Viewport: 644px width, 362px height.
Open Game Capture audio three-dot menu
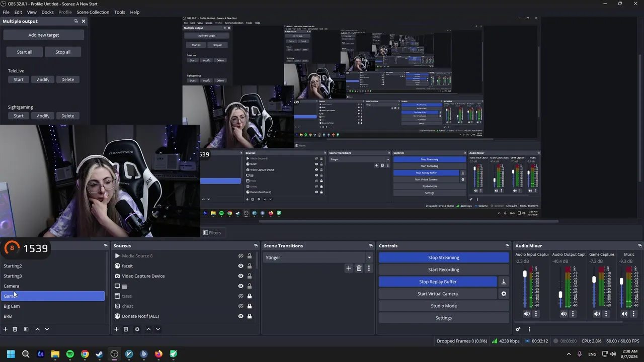tap(606, 314)
